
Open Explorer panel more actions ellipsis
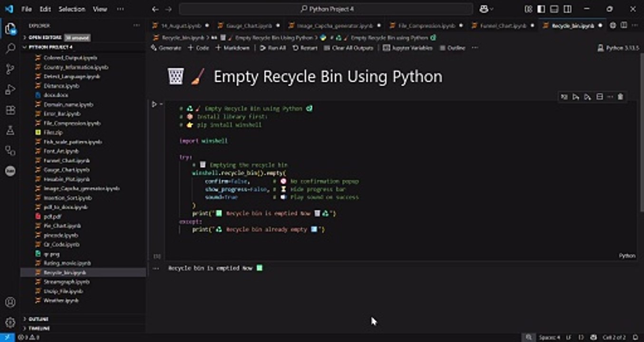tap(137, 26)
